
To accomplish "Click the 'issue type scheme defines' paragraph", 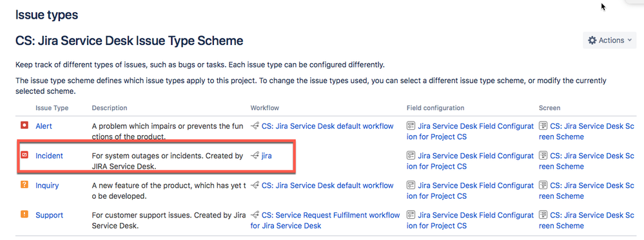I will 311,86.
